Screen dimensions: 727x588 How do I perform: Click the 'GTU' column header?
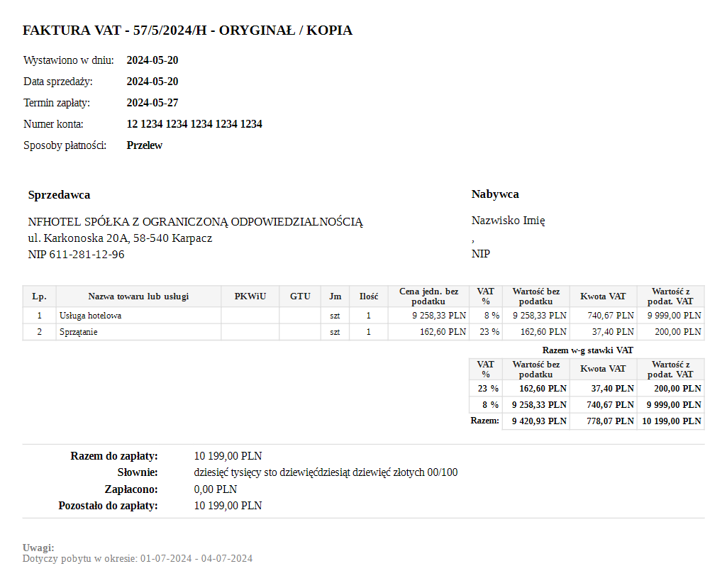tap(300, 296)
